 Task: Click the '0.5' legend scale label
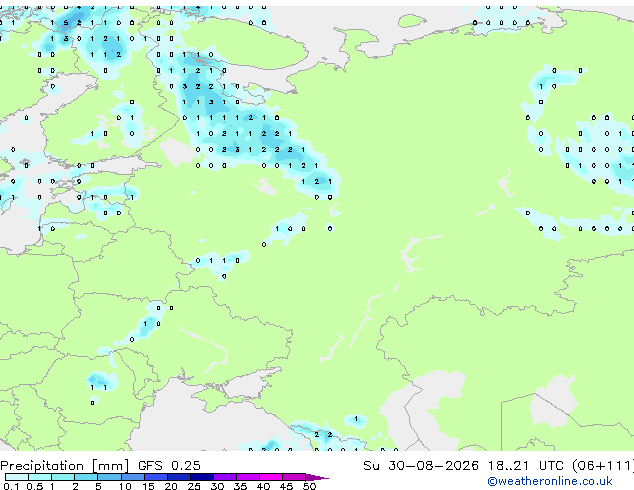pos(35,486)
